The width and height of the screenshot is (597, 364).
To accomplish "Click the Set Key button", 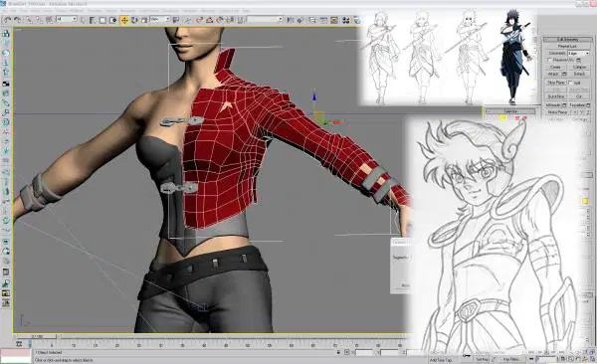I will [x=482, y=359].
